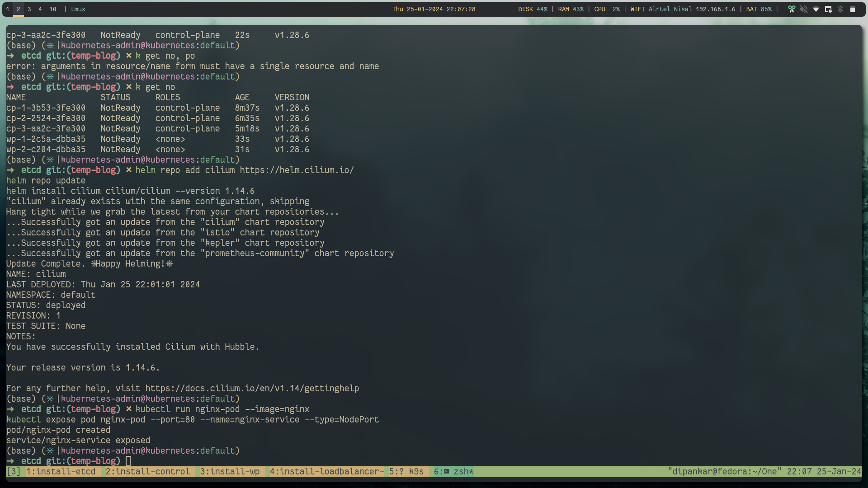Click the prometheus-community chart repository line

coord(200,253)
